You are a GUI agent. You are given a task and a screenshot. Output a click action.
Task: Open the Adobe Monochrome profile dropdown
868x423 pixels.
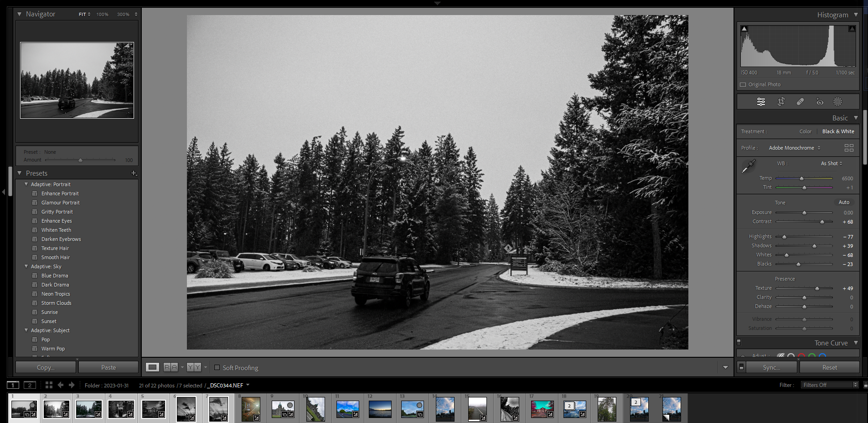[x=794, y=148]
